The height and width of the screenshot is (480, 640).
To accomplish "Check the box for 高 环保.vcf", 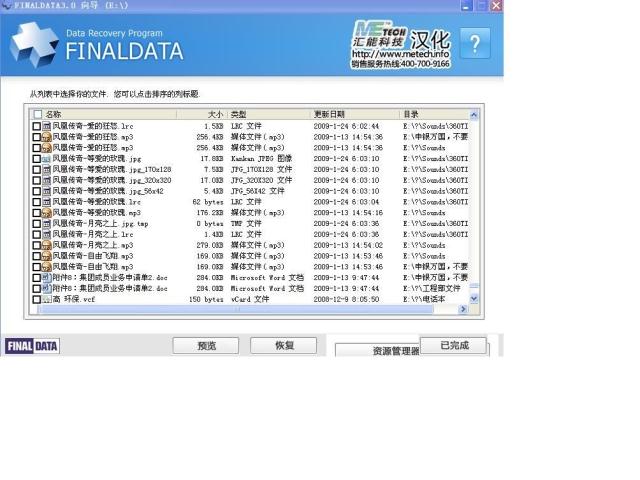I will click(x=36, y=299).
